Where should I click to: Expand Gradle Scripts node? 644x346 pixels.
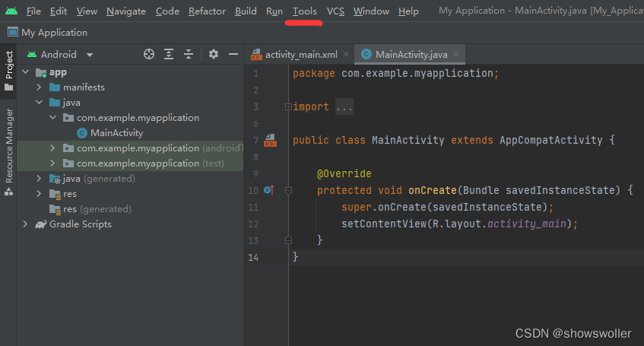point(25,224)
